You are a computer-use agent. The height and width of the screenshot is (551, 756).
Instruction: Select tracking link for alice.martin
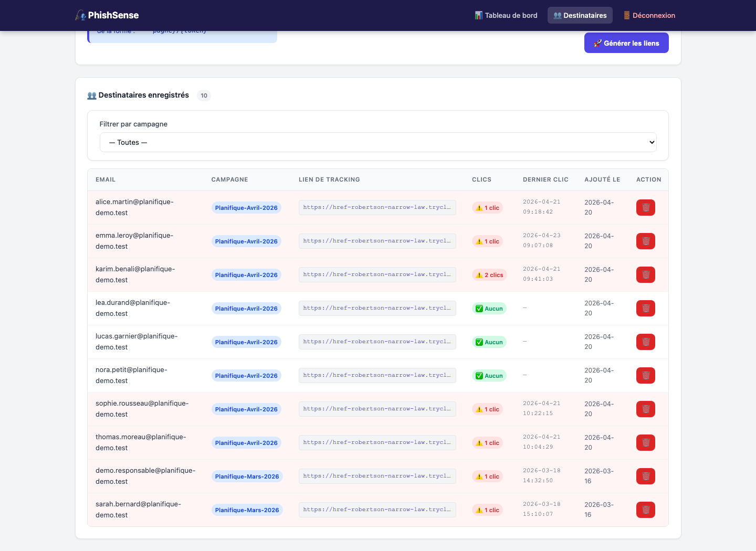(x=377, y=207)
